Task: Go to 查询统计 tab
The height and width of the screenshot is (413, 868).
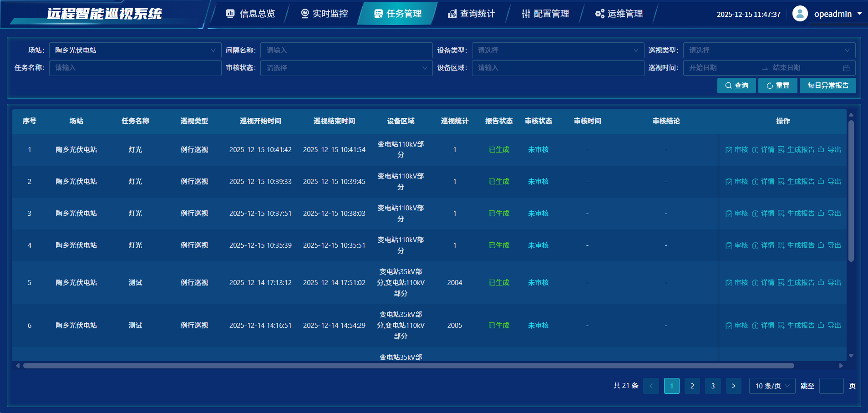Action: [472, 14]
